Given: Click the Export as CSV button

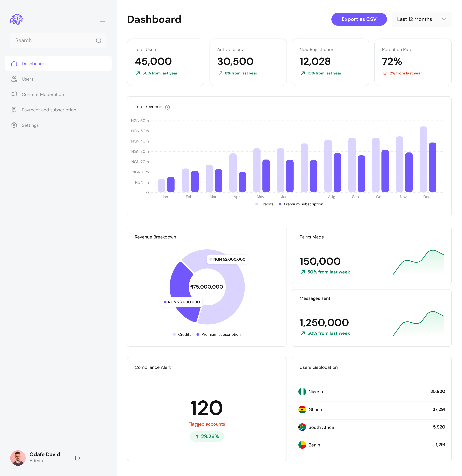Looking at the screenshot, I should [x=359, y=19].
